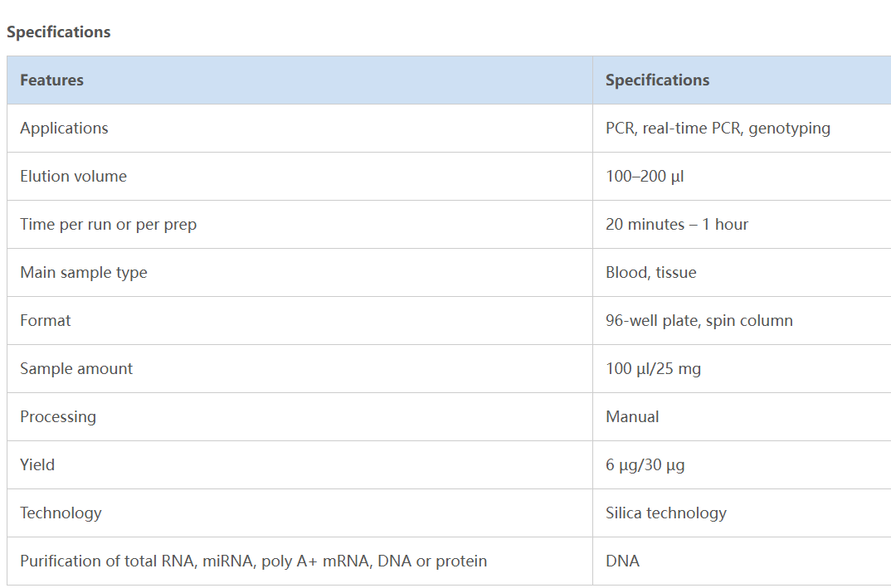Click the "6 µg/30 µg" yield value
The width and height of the screenshot is (891, 588).
coord(645,465)
